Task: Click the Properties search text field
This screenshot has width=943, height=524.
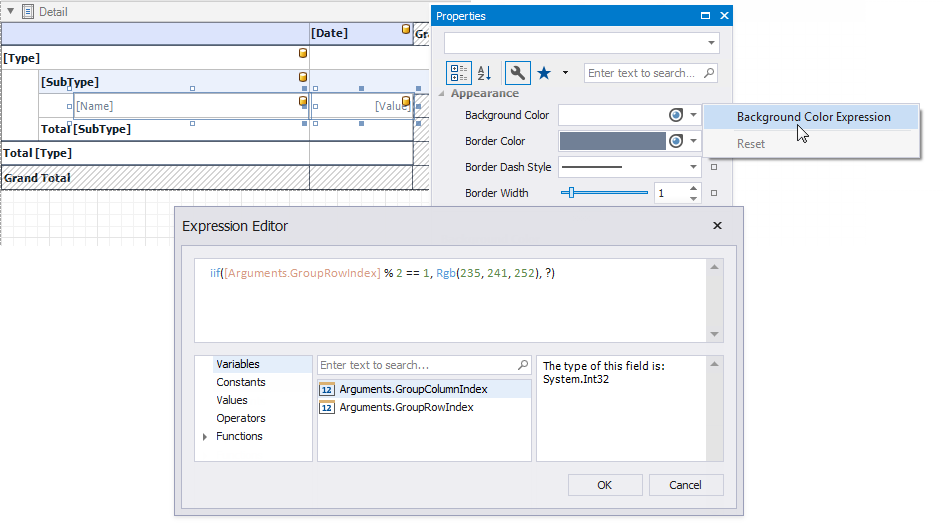Action: (643, 73)
